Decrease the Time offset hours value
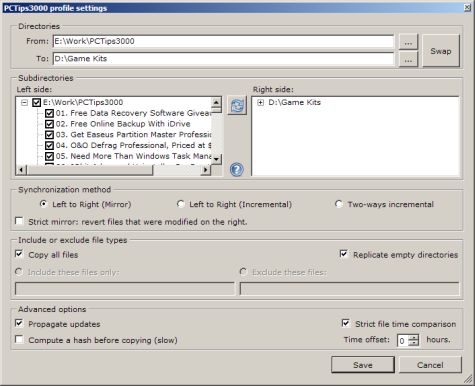Image resolution: width=475 pixels, height=386 pixels. (414, 343)
